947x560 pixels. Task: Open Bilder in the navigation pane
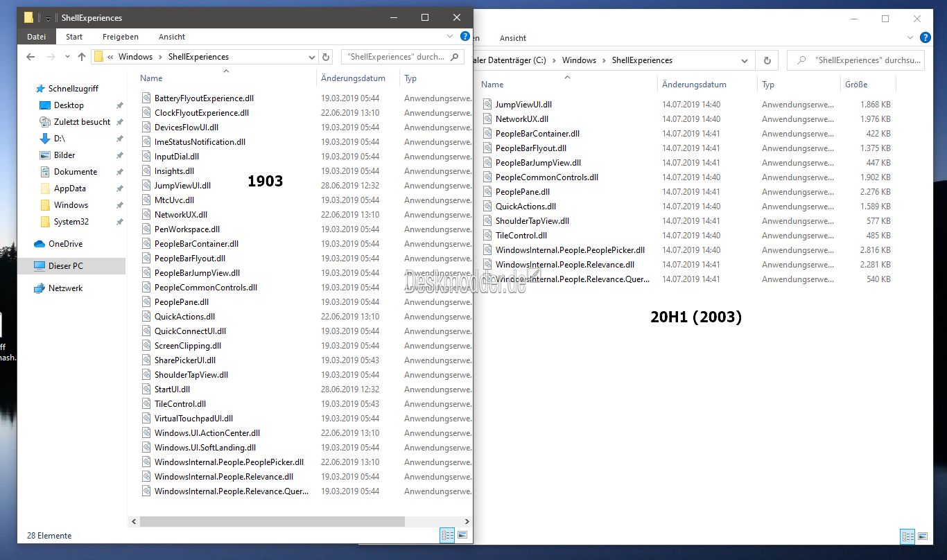64,155
